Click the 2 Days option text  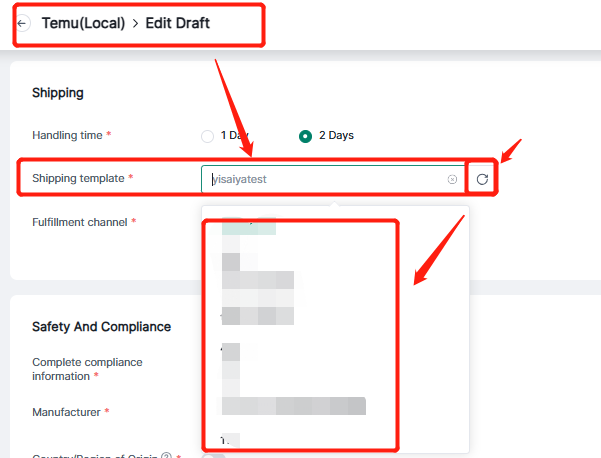pos(336,135)
